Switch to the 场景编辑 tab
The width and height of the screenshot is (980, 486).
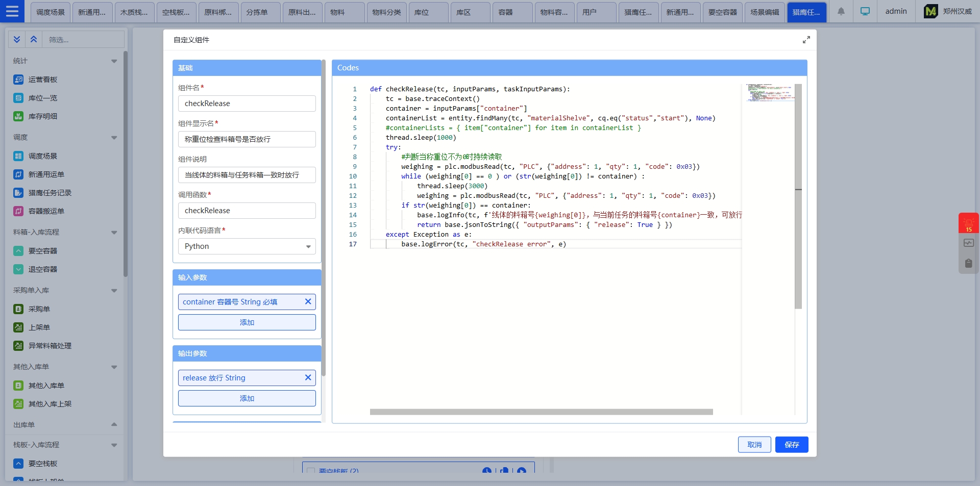(x=764, y=12)
